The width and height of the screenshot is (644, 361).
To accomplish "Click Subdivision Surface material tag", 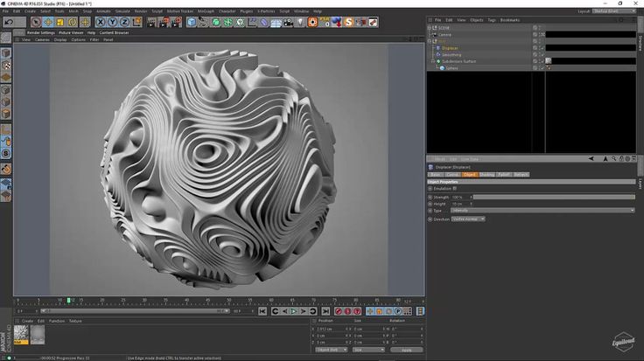I will 549,60.
